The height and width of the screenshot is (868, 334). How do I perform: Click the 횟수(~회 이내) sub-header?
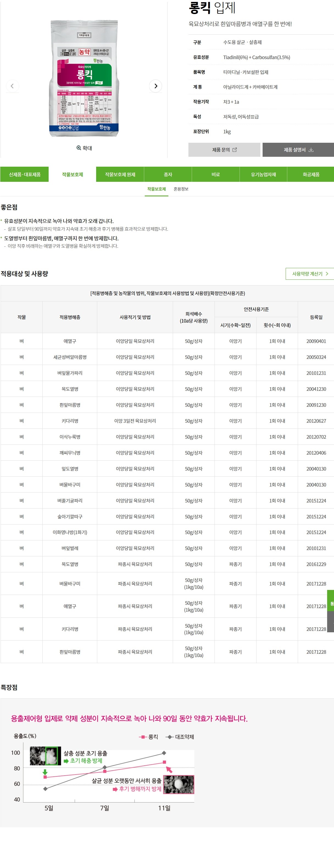(277, 325)
